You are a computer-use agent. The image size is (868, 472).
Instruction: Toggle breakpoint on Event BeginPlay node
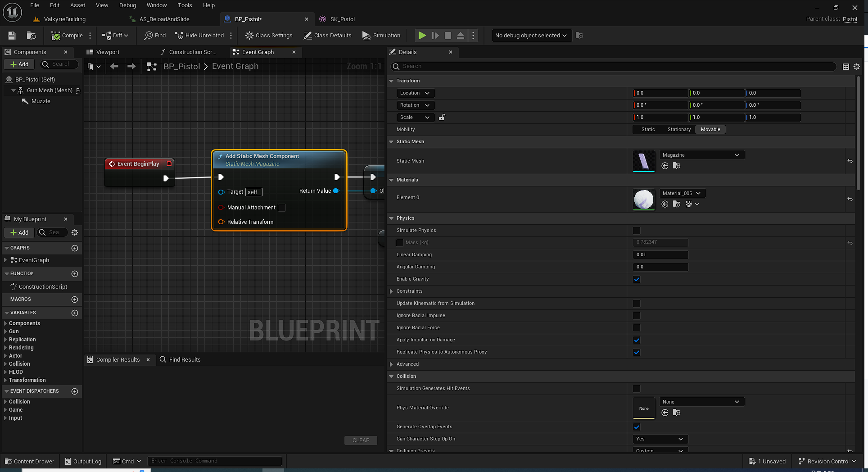tap(169, 164)
